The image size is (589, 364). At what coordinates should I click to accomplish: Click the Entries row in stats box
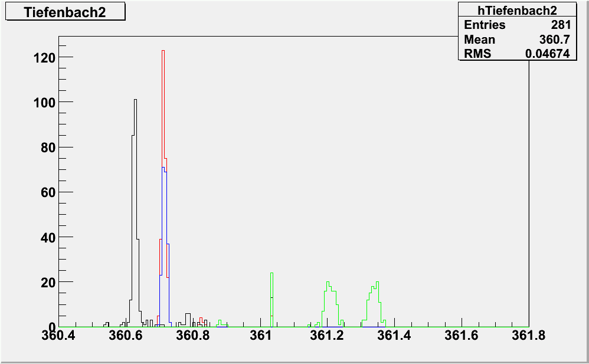click(517, 25)
